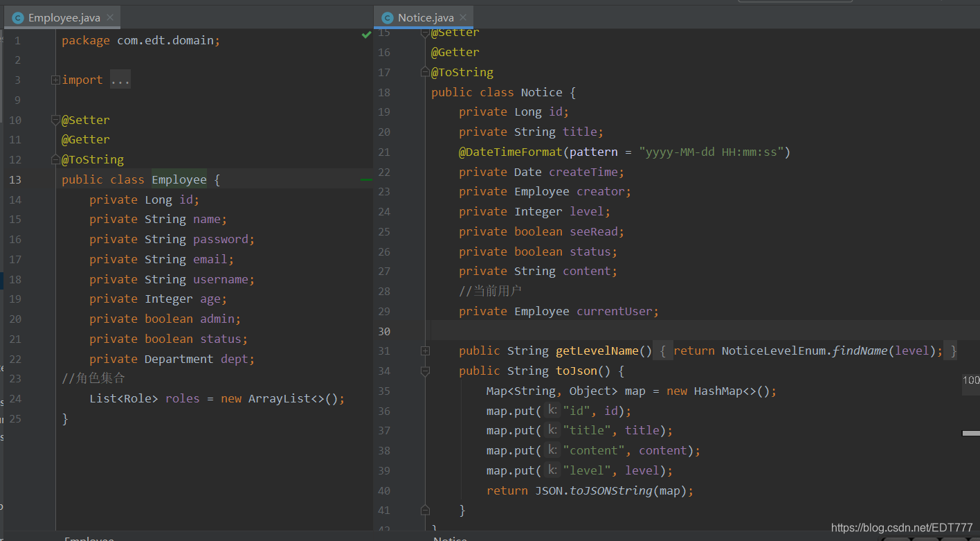Image resolution: width=980 pixels, height=541 pixels.
Task: Click the '//角色集合' comment in Employee.java
Action: [x=93, y=379]
